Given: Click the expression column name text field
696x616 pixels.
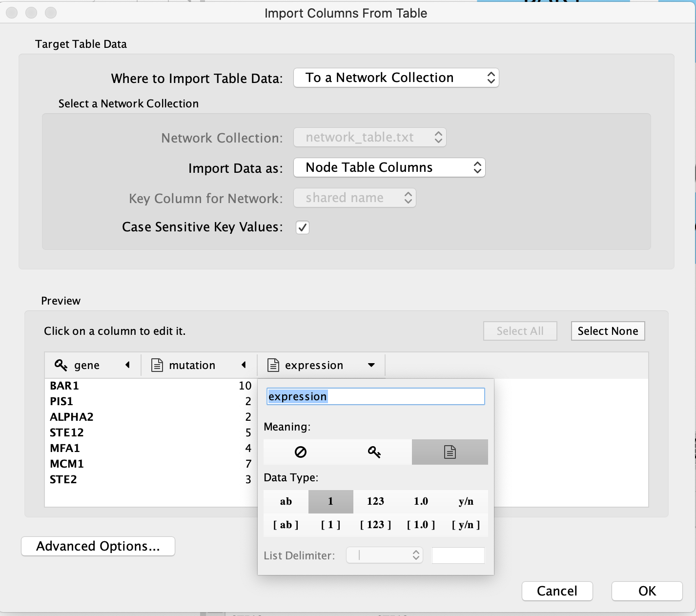Looking at the screenshot, I should pos(375,396).
